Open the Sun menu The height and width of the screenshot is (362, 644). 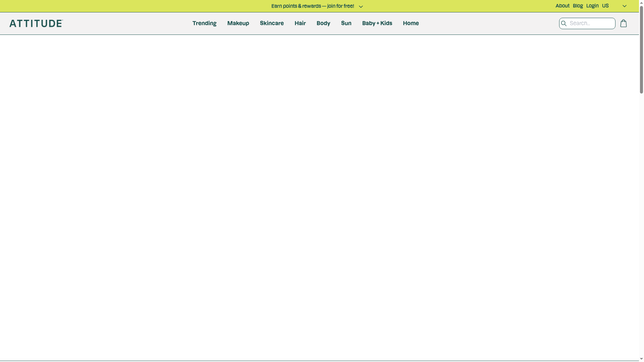(346, 23)
